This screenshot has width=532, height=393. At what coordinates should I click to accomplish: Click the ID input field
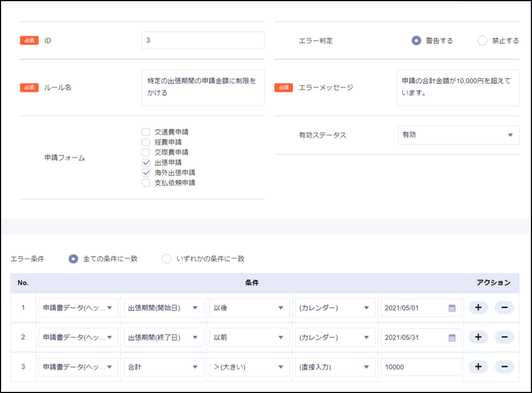click(203, 41)
